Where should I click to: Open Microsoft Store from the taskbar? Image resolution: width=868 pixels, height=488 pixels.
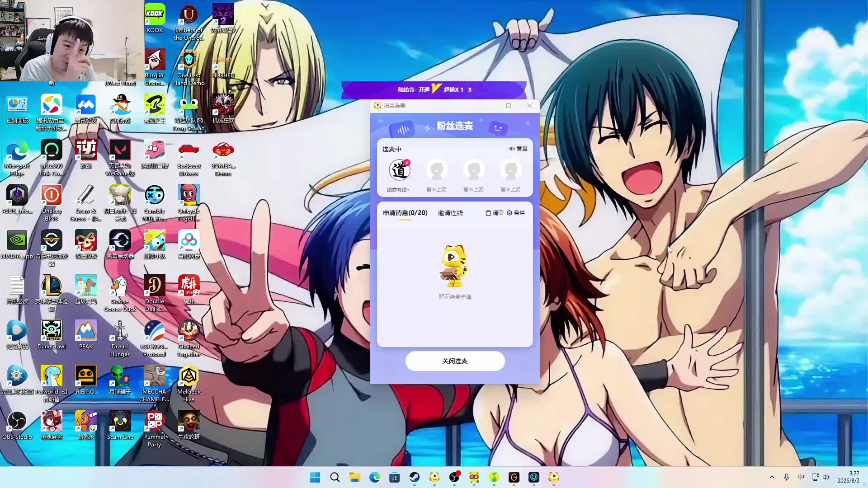click(394, 477)
